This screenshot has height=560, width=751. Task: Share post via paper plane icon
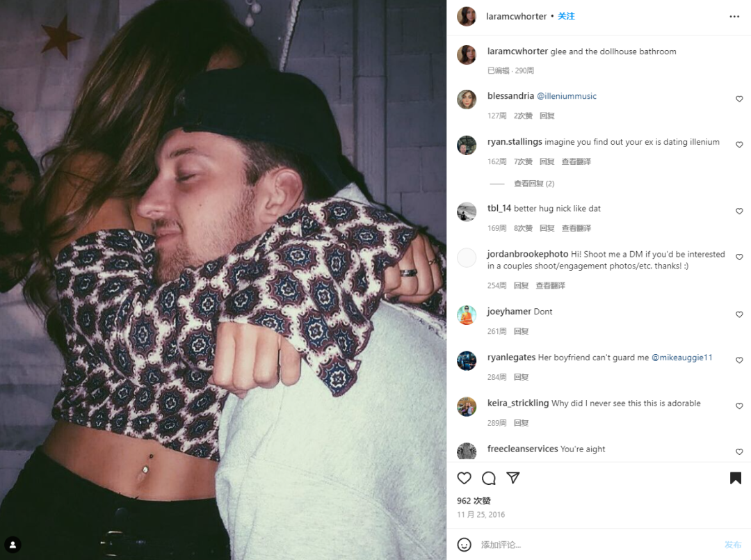pos(513,478)
